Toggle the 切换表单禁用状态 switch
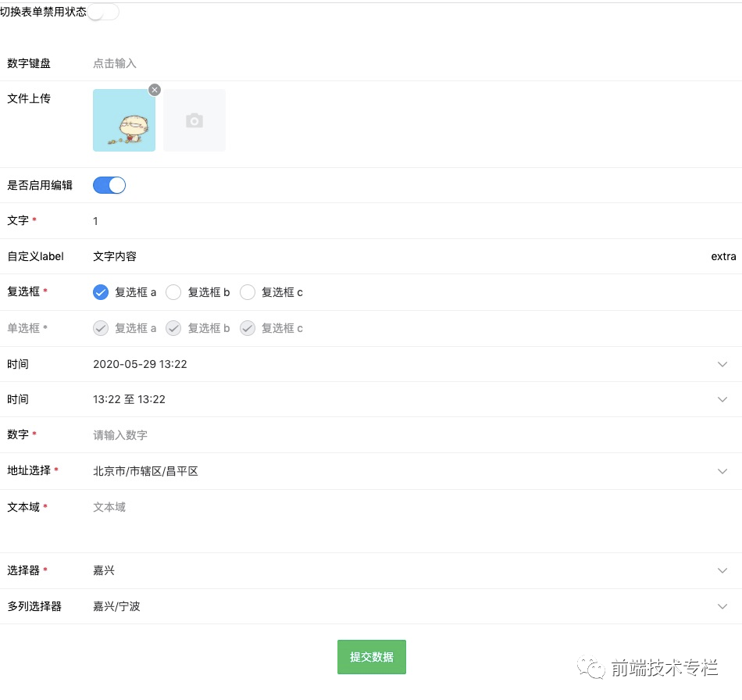The width and height of the screenshot is (742, 700). click(103, 12)
